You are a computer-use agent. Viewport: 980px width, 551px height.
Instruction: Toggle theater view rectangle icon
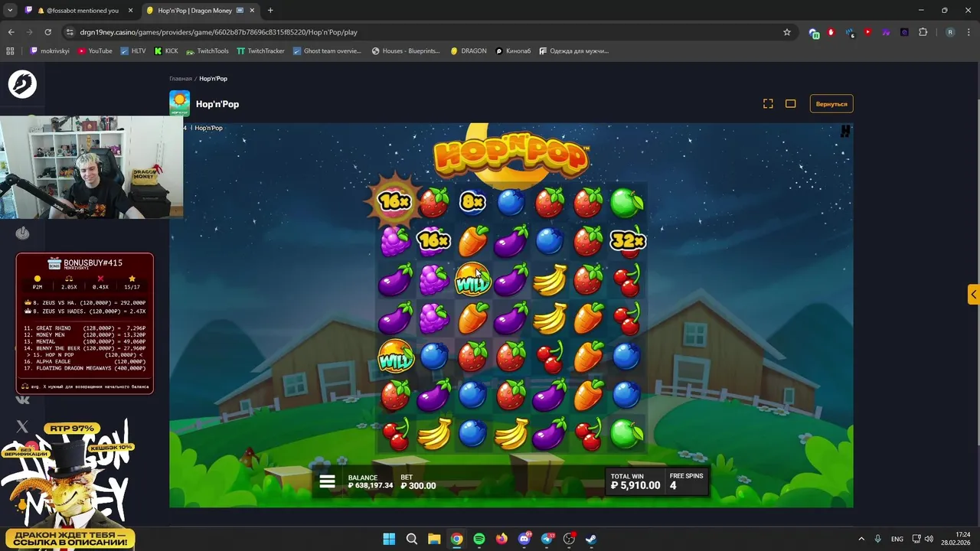(791, 104)
